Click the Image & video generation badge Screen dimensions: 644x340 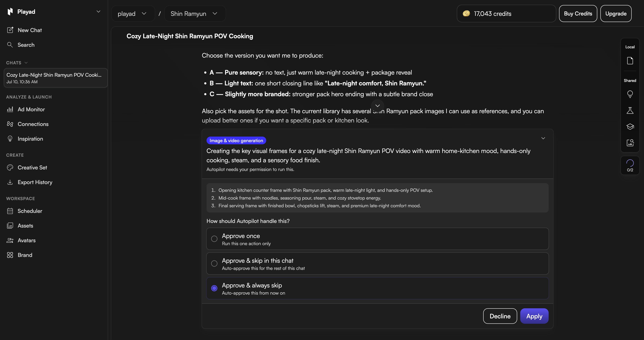tap(236, 141)
